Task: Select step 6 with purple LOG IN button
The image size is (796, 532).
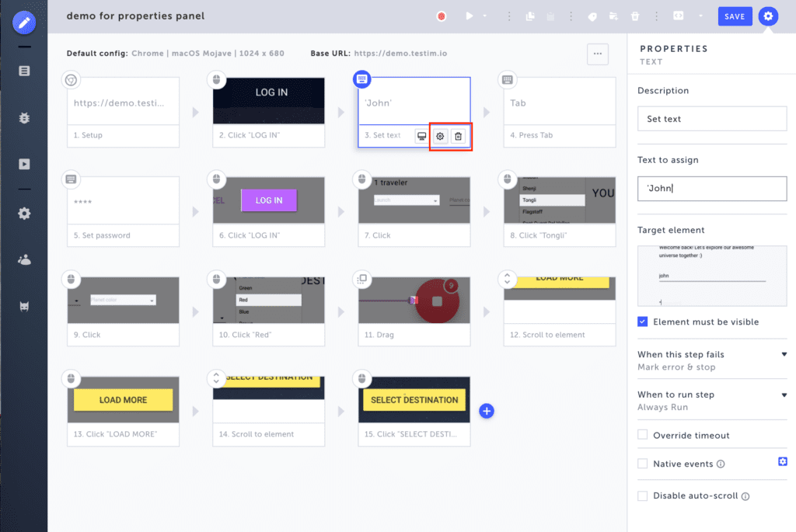Action: (268, 211)
